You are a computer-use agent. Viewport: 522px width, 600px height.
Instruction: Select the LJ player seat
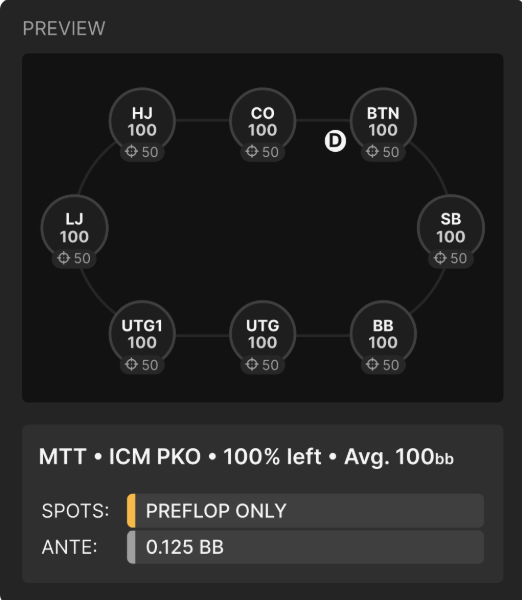(74, 228)
